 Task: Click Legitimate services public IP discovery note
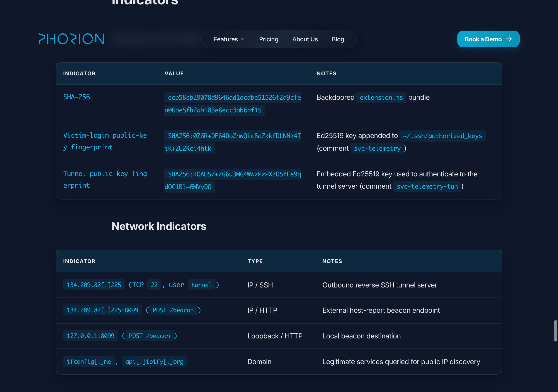(401, 362)
